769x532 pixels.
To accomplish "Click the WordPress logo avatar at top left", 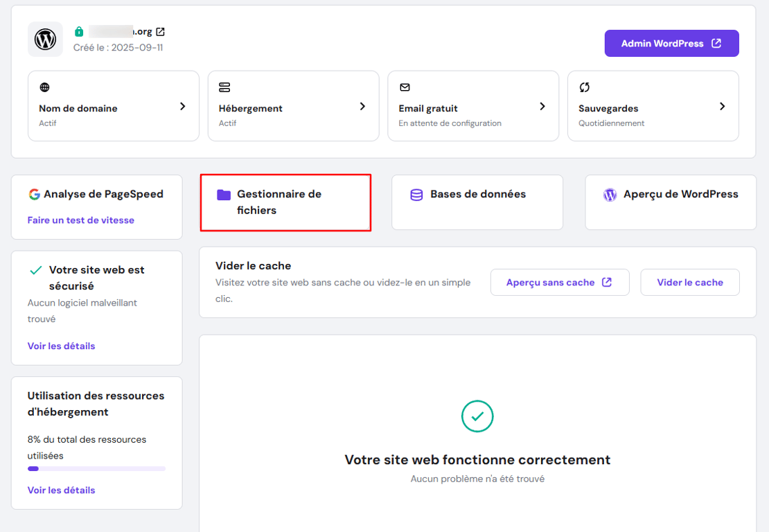I will [x=44, y=39].
